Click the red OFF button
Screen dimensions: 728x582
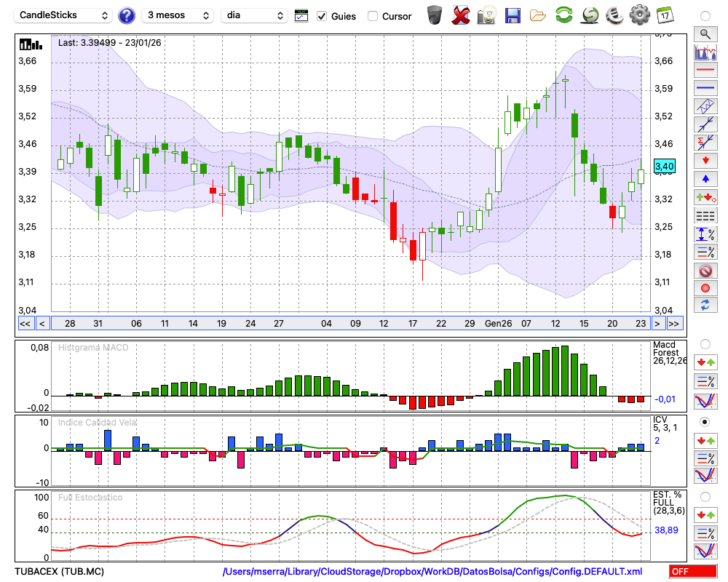pos(692,572)
